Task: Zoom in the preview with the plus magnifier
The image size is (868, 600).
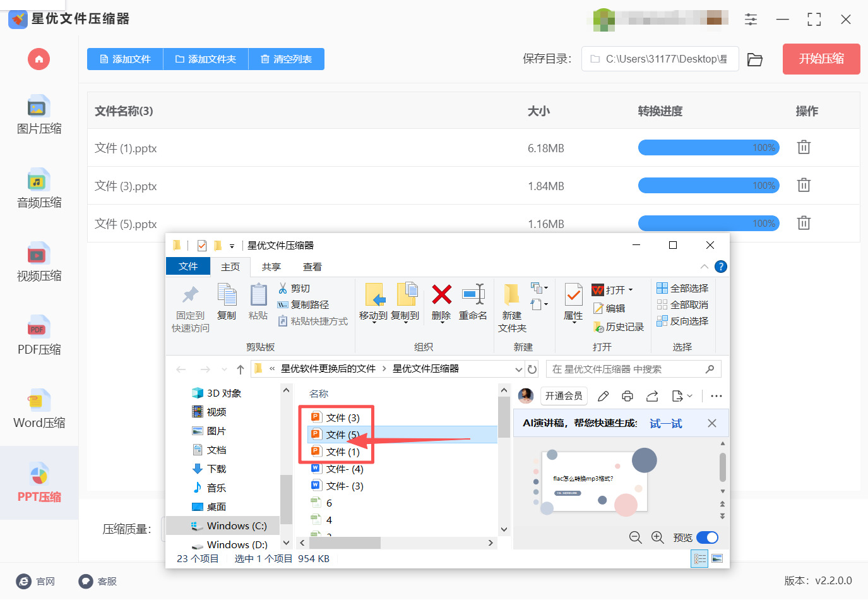Action: click(x=658, y=537)
